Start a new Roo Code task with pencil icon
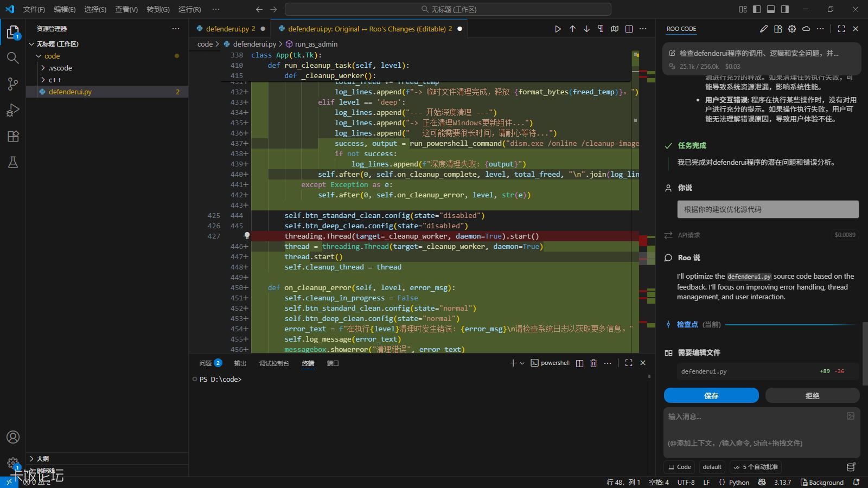Image resolution: width=868 pixels, height=488 pixels. point(764,29)
